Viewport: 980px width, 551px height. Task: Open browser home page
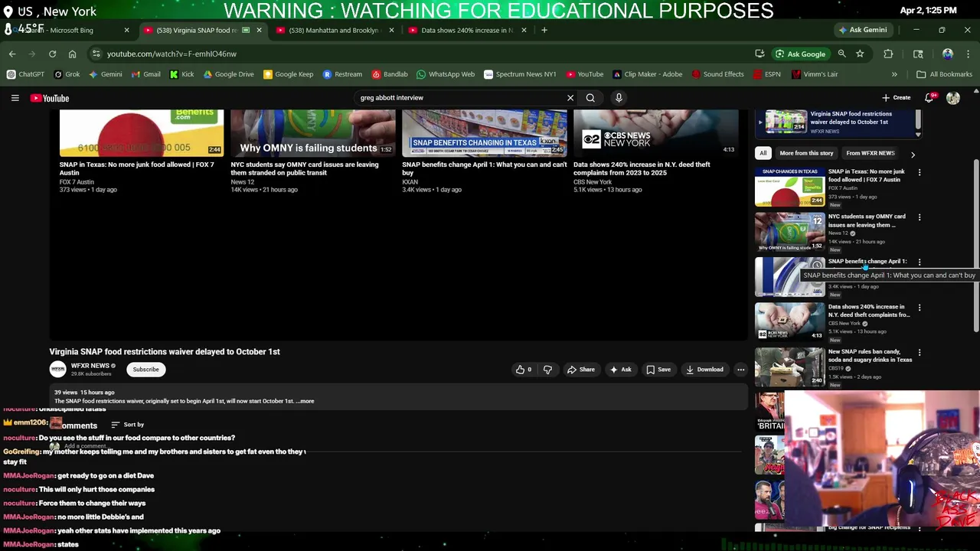point(72,54)
